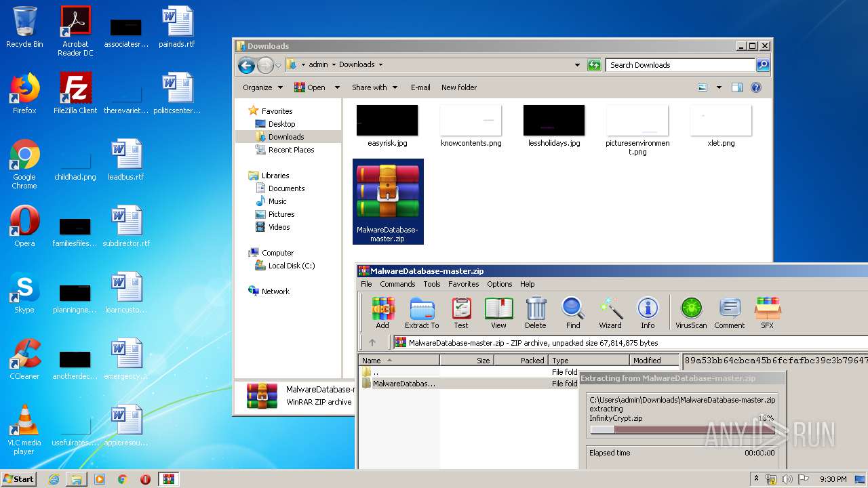Screen dimensions: 868x488
Task: Open Recycle Bin desktop icon
Action: (x=24, y=27)
